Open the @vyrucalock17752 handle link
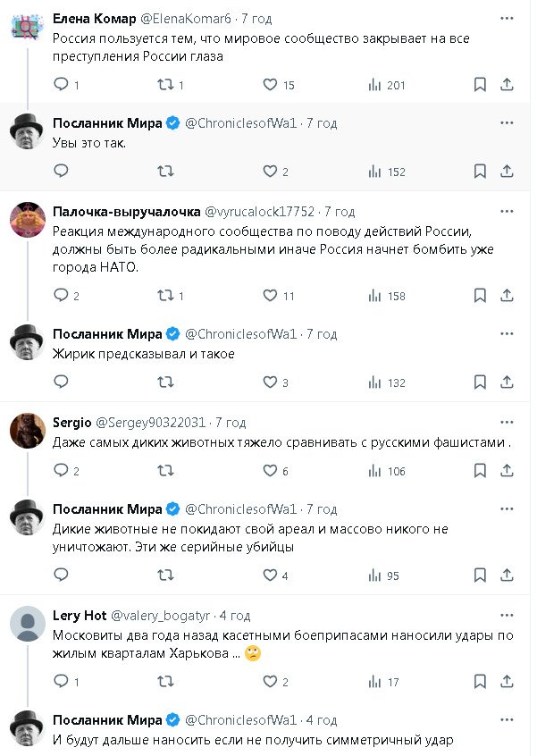This screenshot has height=756, width=537. pyautogui.click(x=260, y=212)
